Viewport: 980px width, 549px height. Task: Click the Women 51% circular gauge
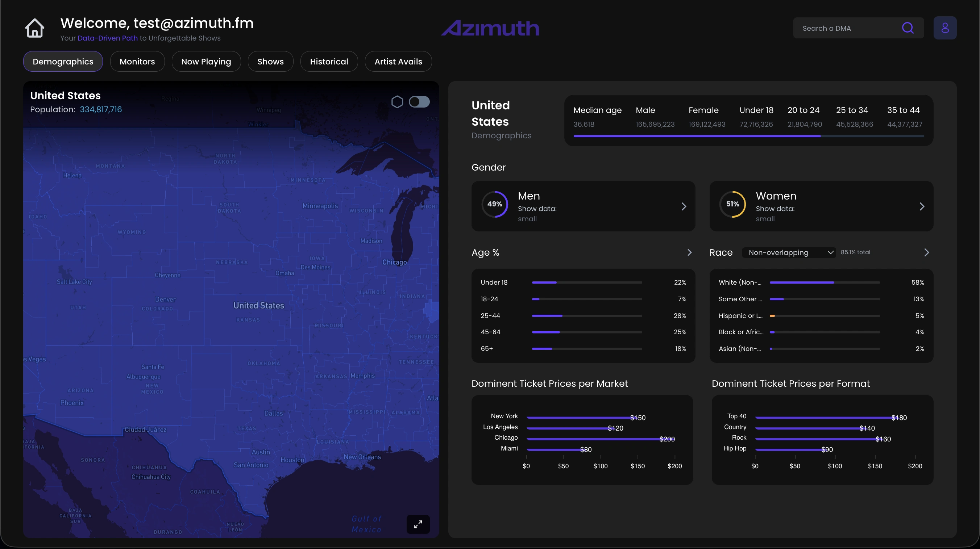[x=732, y=204]
